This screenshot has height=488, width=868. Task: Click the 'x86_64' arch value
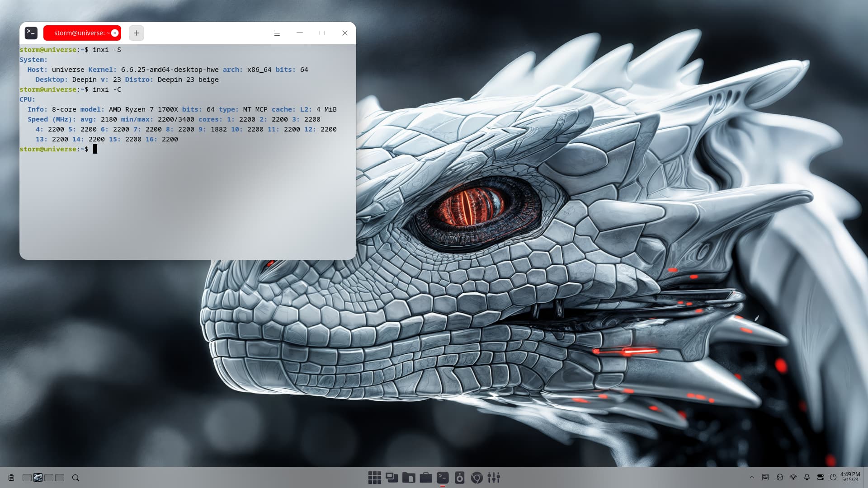[x=259, y=70]
